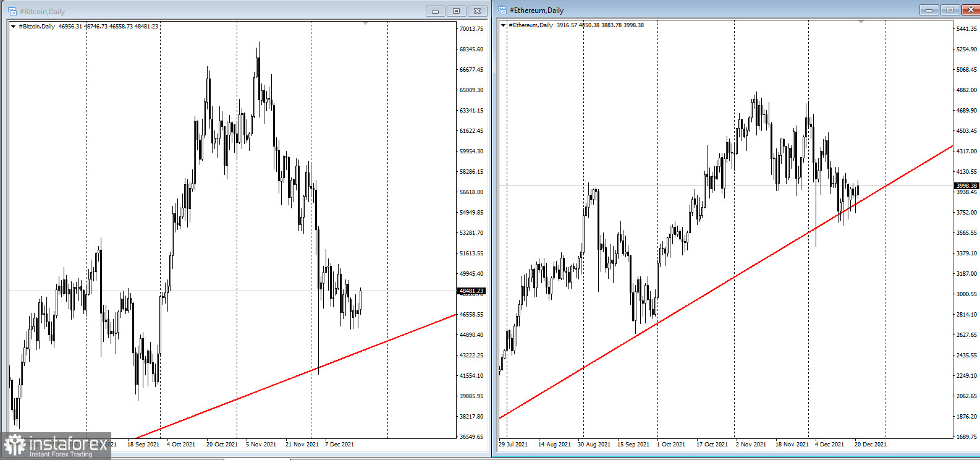Click the 2627.65 price level on Ethereum axis

coord(967,334)
